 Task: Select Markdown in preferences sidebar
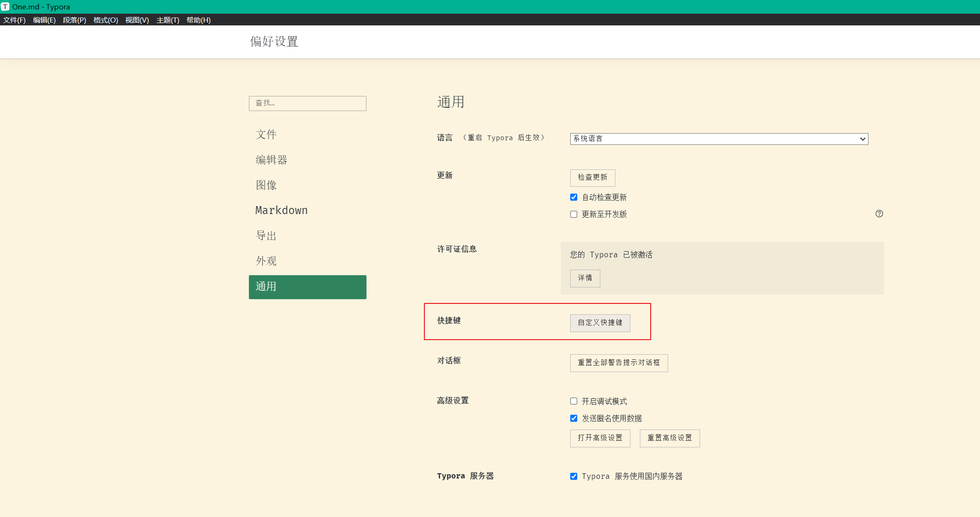click(x=307, y=210)
